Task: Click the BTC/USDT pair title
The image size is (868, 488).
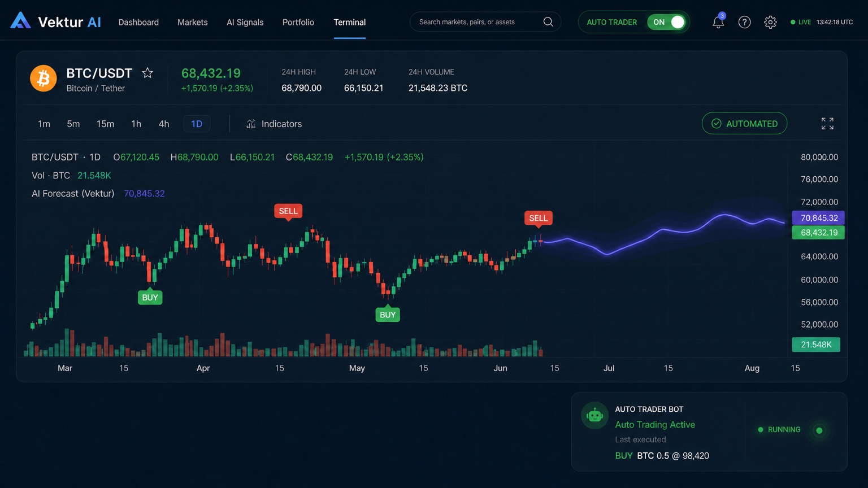Action: point(99,73)
